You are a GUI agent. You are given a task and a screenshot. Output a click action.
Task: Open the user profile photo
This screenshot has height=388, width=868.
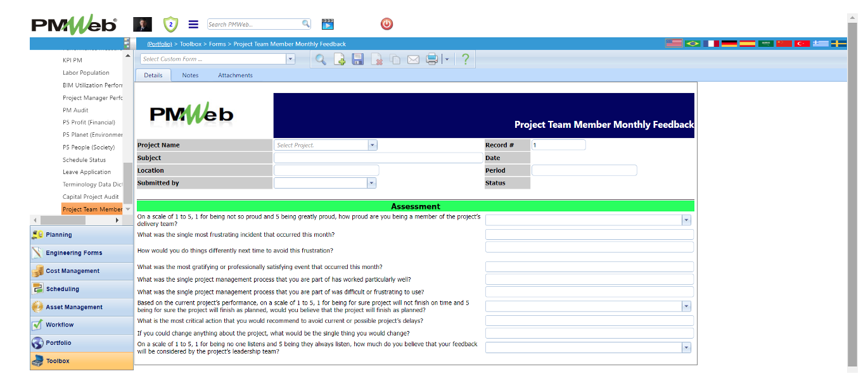(142, 24)
